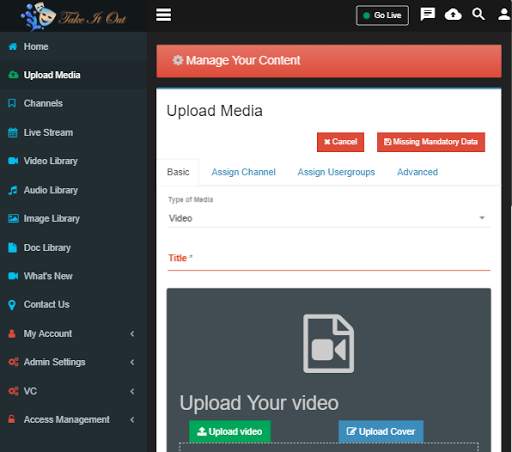Switch to the Assign Channel tab

(243, 172)
